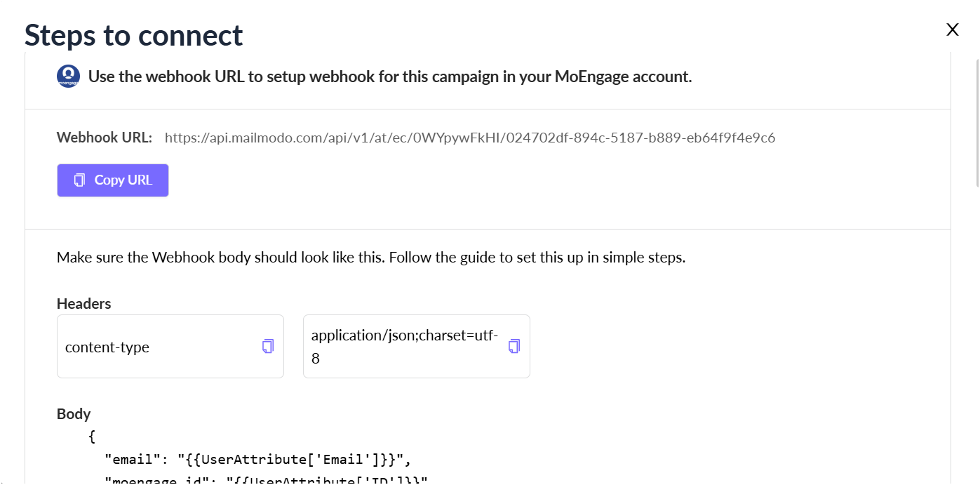Image resolution: width=980 pixels, height=485 pixels.
Task: Click the Body section label
Action: coord(74,414)
